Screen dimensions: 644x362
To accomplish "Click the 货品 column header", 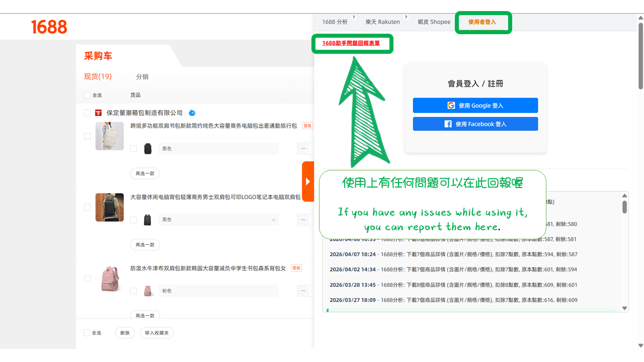I will (135, 95).
